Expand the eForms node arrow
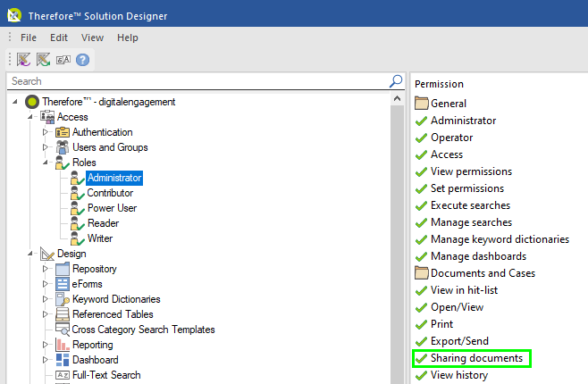The height and width of the screenshot is (384, 588). point(46,284)
